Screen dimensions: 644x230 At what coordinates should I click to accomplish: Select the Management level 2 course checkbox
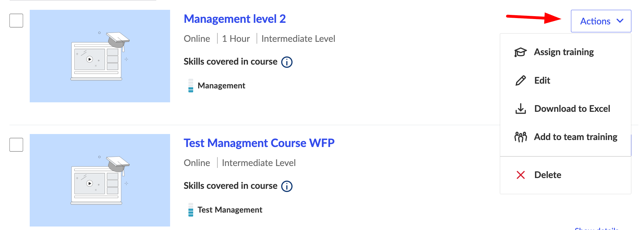click(16, 21)
